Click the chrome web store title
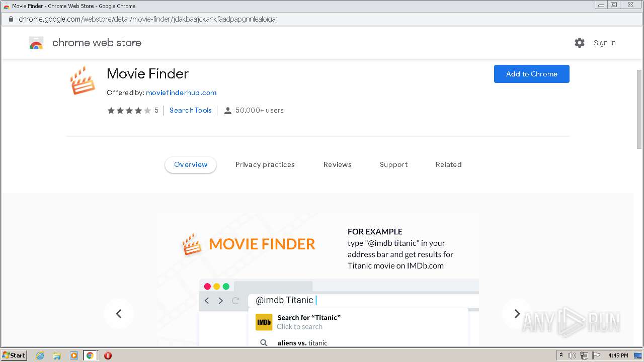The image size is (644, 362). coord(97,43)
